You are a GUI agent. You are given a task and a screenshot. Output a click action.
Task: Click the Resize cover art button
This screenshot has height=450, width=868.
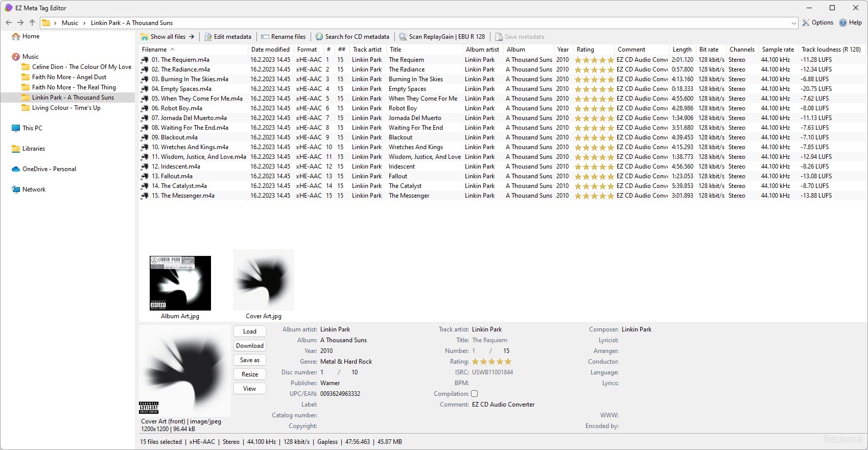point(250,374)
